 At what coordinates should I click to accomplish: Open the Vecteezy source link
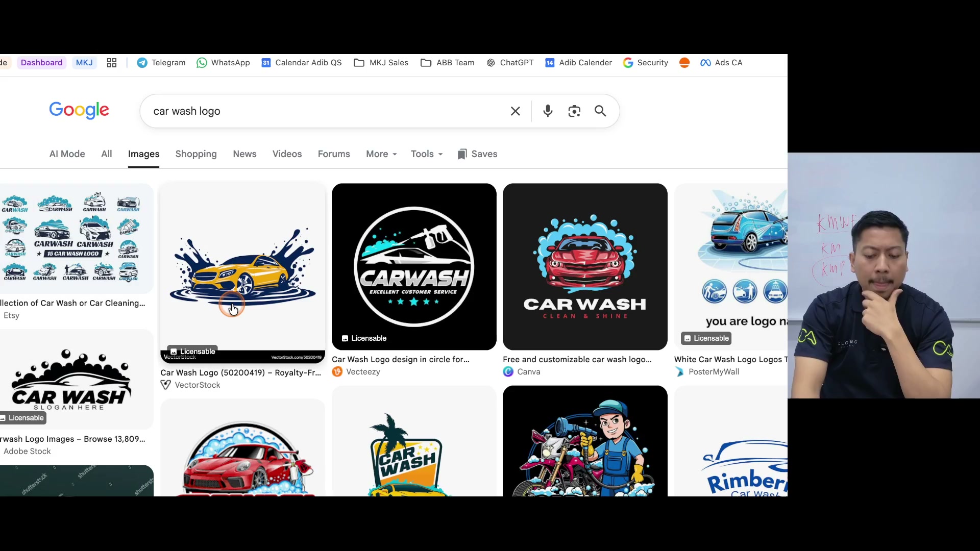click(356, 372)
